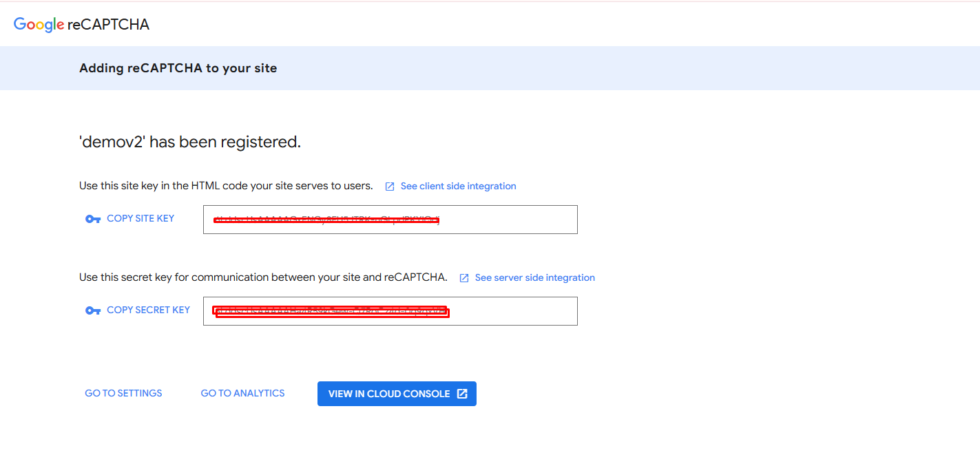Open the See server side integration link
The image size is (980, 455).
[534, 277]
